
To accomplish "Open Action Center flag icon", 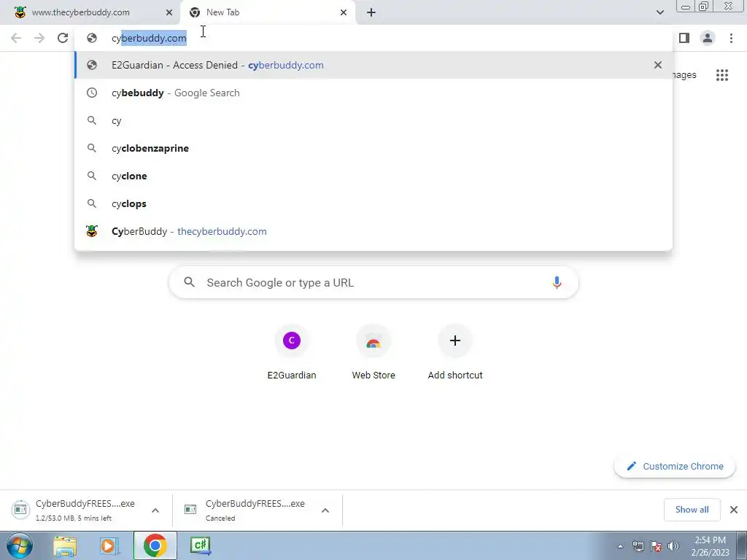I will (x=656, y=546).
